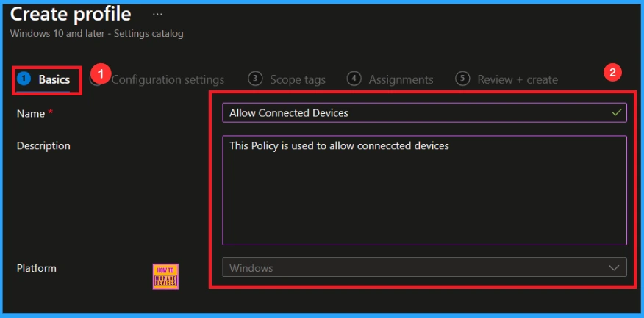Click inside the Description text area
The image size is (644, 318).
(424, 189)
